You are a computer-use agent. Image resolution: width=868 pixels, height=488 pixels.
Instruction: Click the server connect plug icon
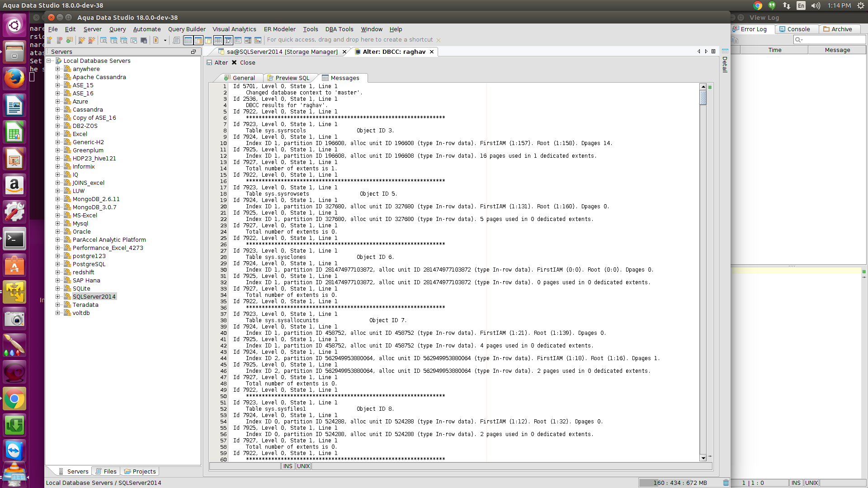pos(81,40)
